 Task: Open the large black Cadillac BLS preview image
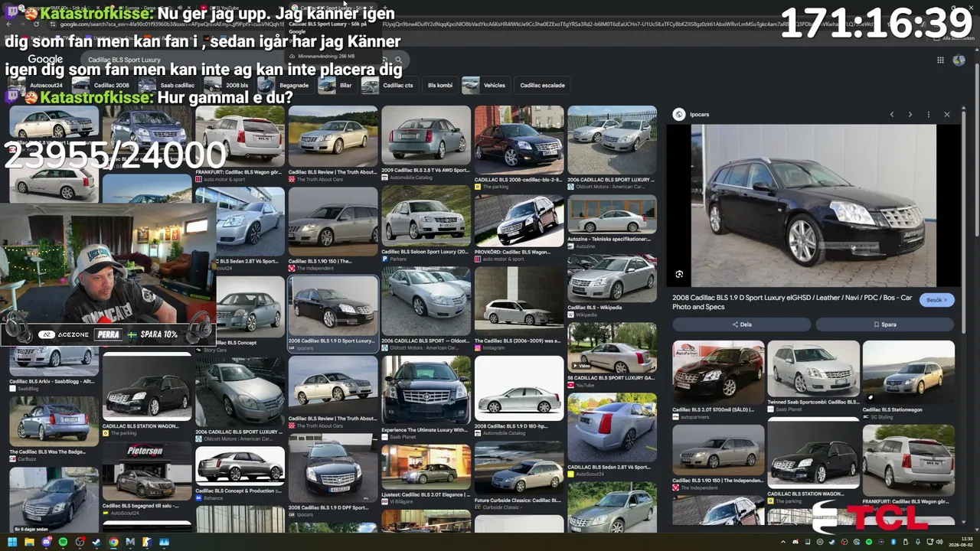813,205
